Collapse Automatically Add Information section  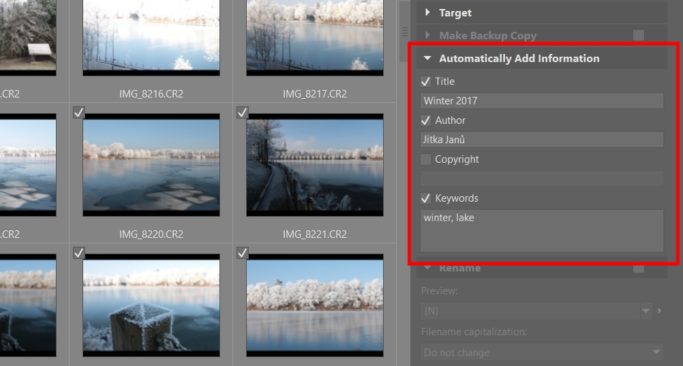coord(427,58)
